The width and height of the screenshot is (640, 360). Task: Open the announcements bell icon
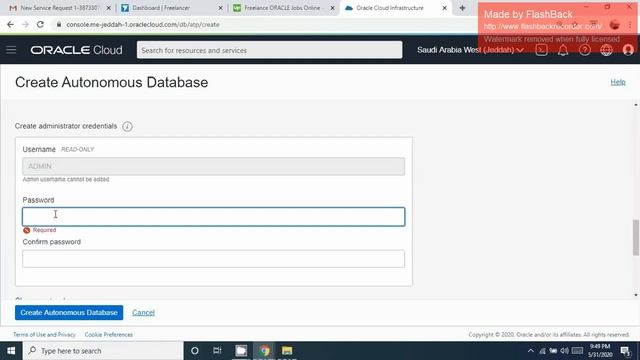[x=563, y=50]
